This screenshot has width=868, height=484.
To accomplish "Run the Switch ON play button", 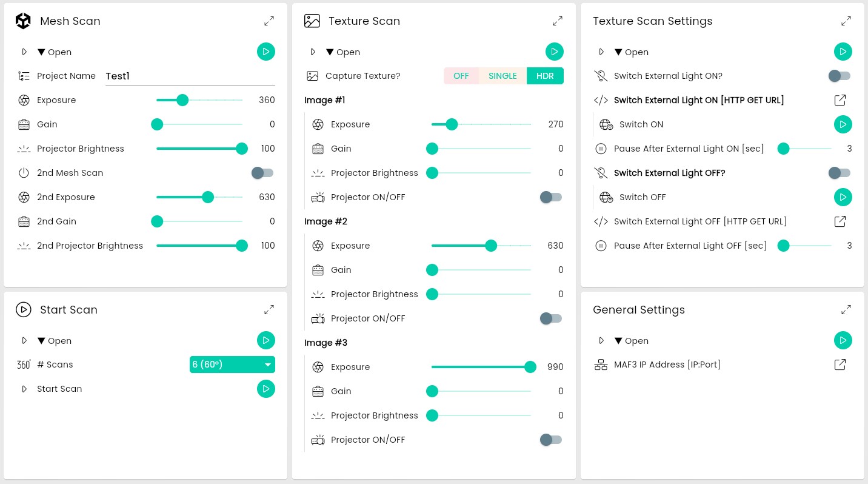I will point(843,124).
